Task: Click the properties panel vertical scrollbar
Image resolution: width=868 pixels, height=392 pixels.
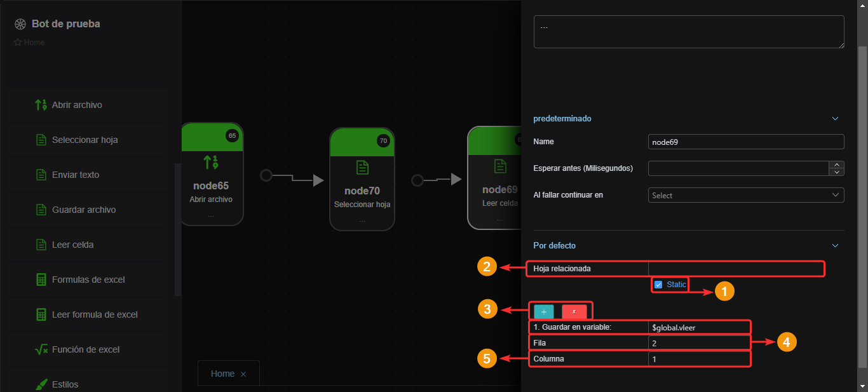Action: point(862,206)
